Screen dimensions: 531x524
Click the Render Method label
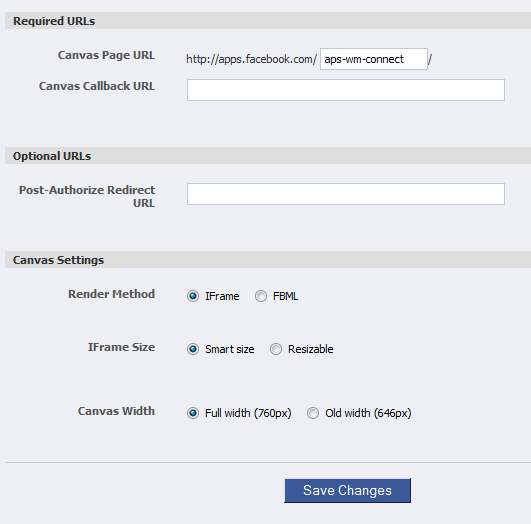pyautogui.click(x=111, y=294)
